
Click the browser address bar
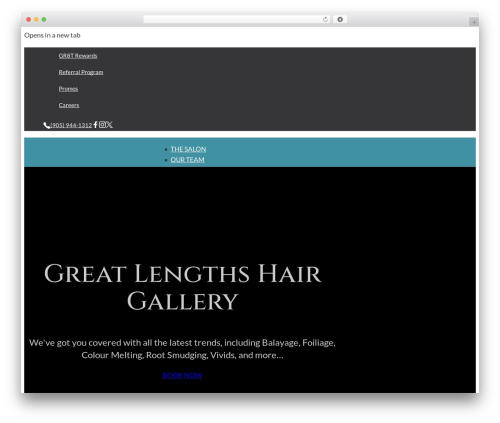tap(237, 19)
